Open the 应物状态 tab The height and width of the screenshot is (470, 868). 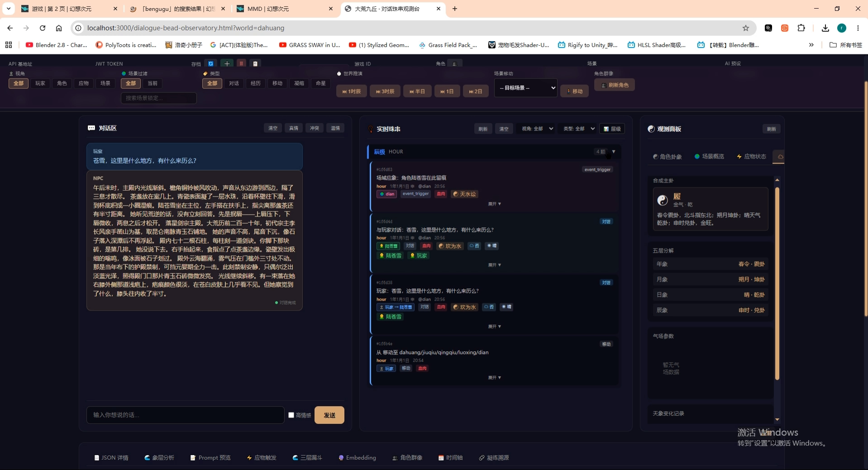(751, 157)
